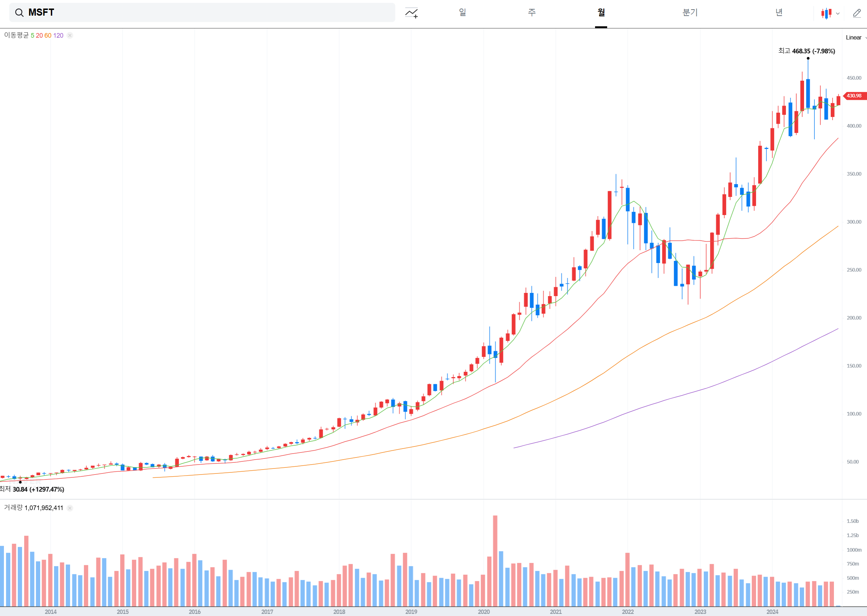Click the 이동평균 indicator label

16,35
